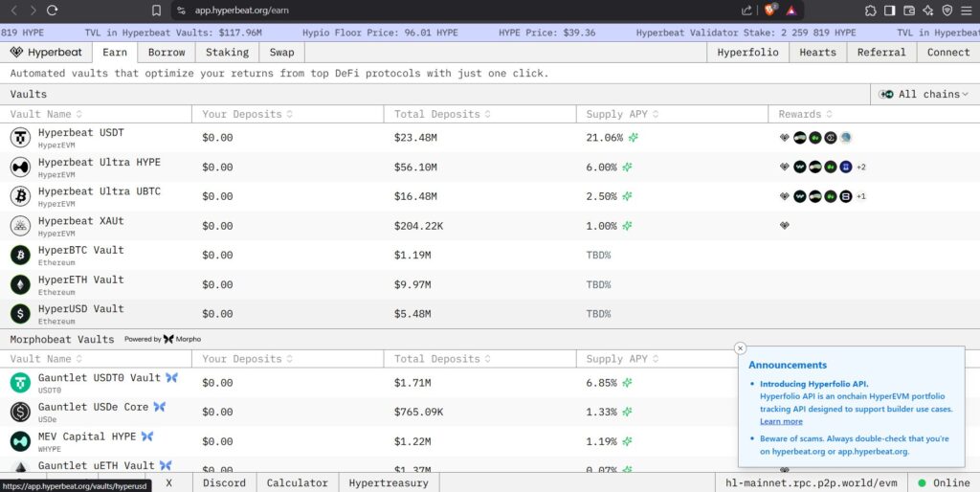The width and height of the screenshot is (980, 492).
Task: Switch to the Earn tab
Action: [x=115, y=53]
